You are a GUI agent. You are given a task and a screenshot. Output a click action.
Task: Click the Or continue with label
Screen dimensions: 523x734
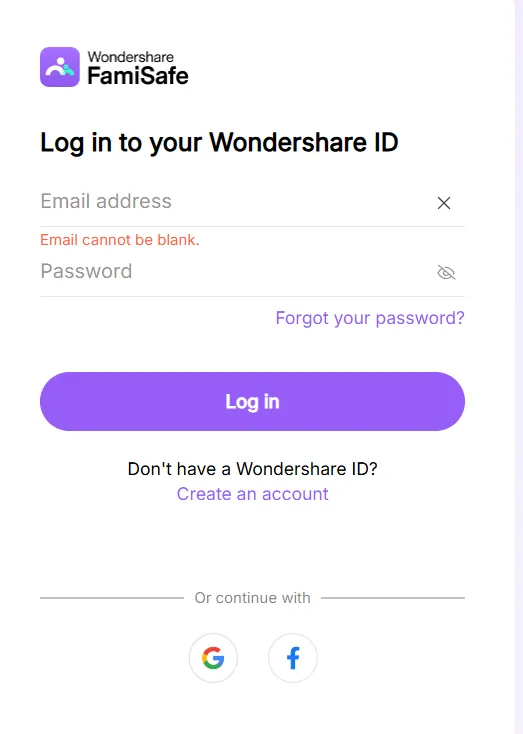pos(252,598)
